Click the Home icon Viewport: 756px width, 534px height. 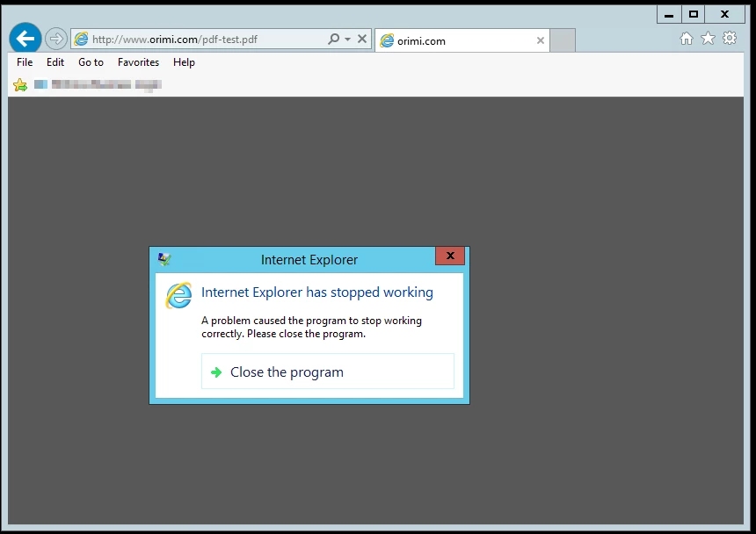coord(686,39)
